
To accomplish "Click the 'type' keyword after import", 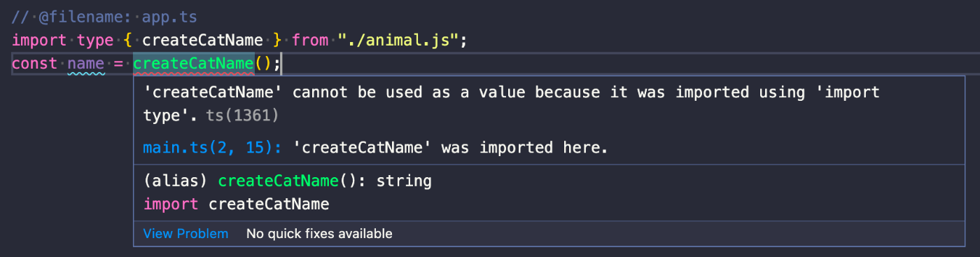I will coord(95,40).
